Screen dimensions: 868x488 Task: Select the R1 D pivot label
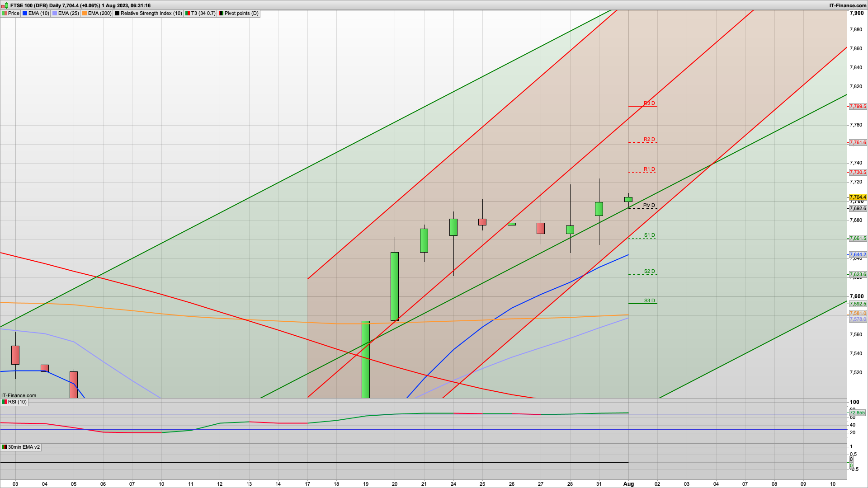coord(649,169)
